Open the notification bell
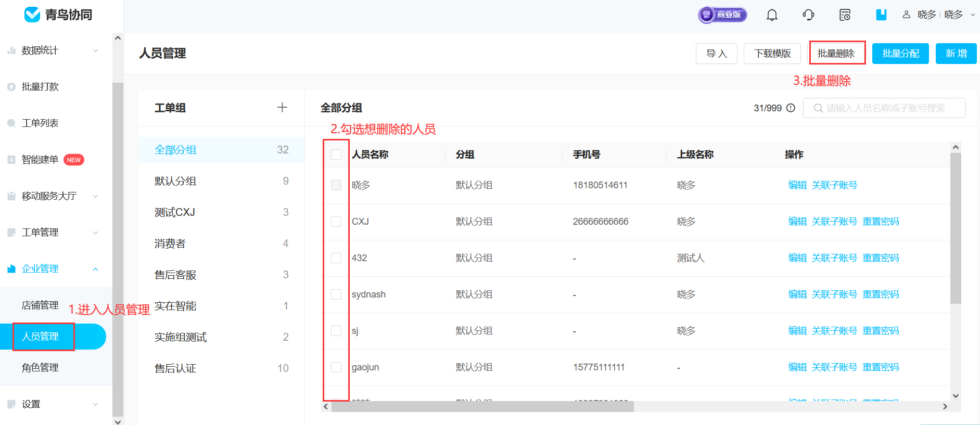Image resolution: width=980 pixels, height=425 pixels. coord(772,15)
